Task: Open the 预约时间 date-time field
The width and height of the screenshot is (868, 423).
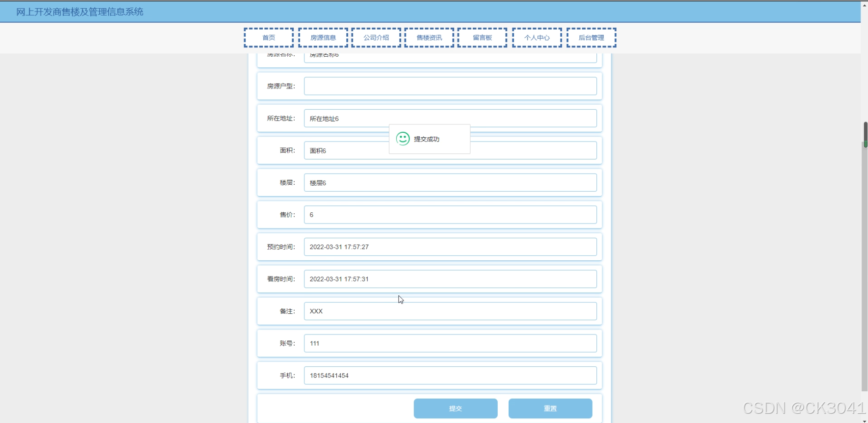Action: (x=450, y=247)
